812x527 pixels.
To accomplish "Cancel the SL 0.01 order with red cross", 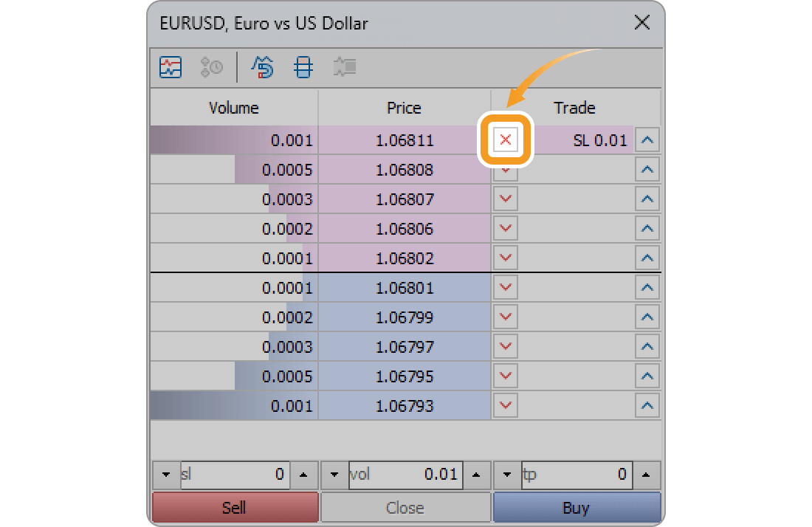I will click(x=505, y=139).
